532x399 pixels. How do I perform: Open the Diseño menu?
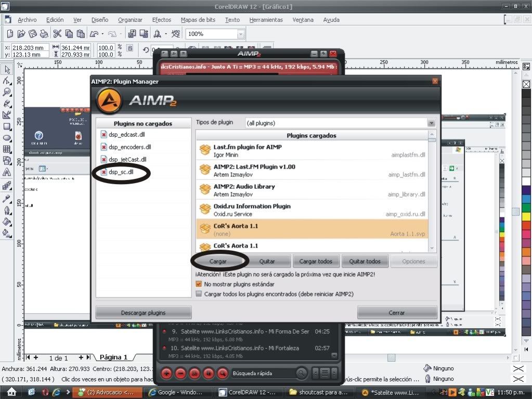(100, 20)
